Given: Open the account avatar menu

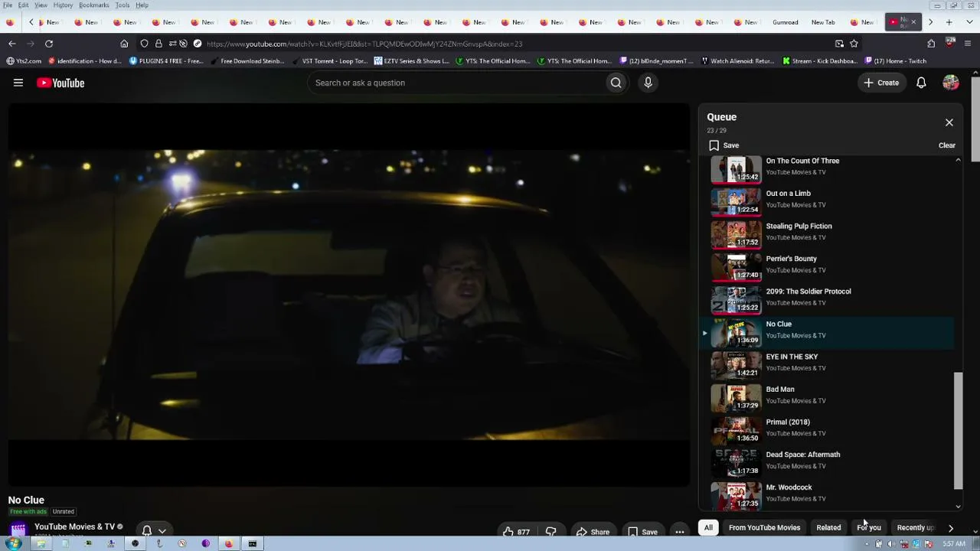Looking at the screenshot, I should [x=951, y=83].
